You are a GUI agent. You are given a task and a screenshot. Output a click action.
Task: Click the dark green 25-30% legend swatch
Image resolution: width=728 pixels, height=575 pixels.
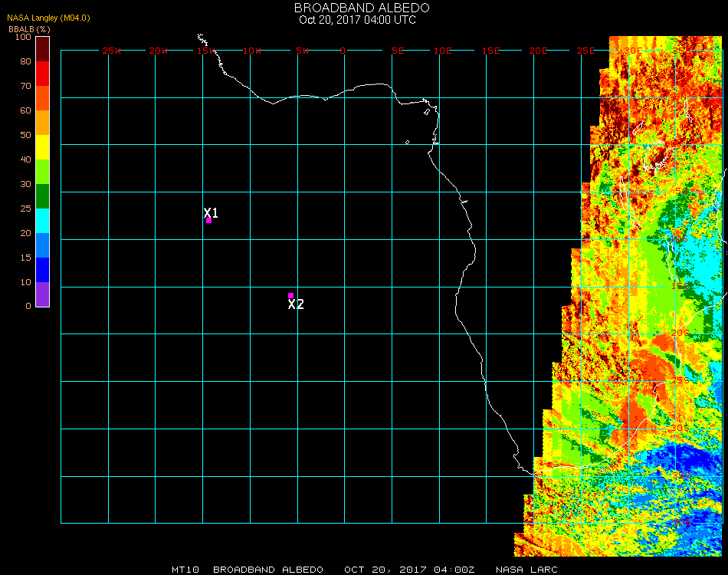coord(42,196)
